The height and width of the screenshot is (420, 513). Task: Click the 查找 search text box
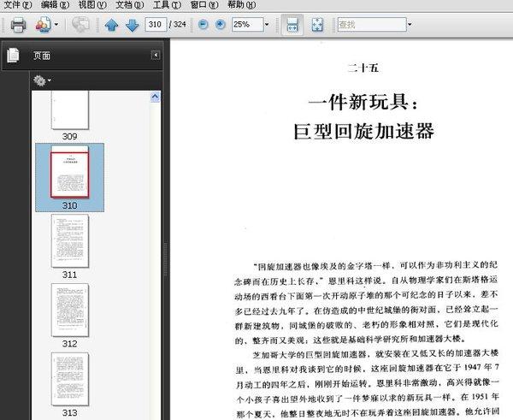click(x=372, y=25)
